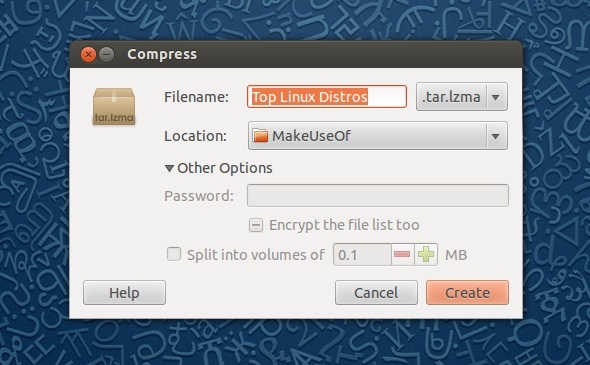Click Create to make the archive
Image resolution: width=590 pixels, height=365 pixels.
point(467,292)
